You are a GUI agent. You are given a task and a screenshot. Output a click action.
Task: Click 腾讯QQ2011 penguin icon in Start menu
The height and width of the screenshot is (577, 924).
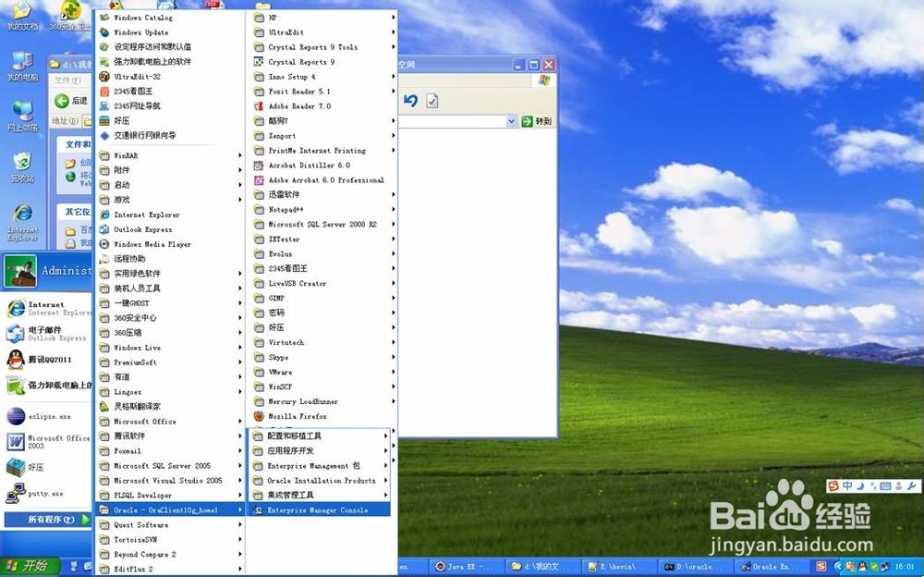pos(16,360)
